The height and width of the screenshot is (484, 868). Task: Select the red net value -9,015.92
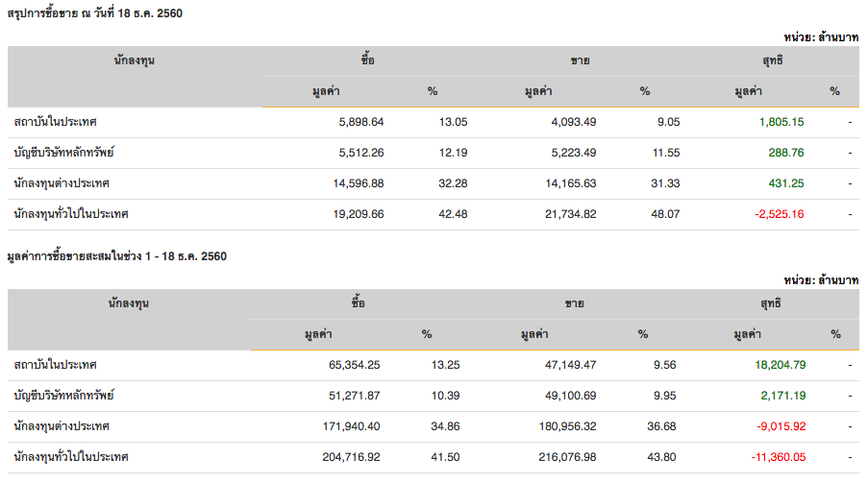(x=778, y=426)
